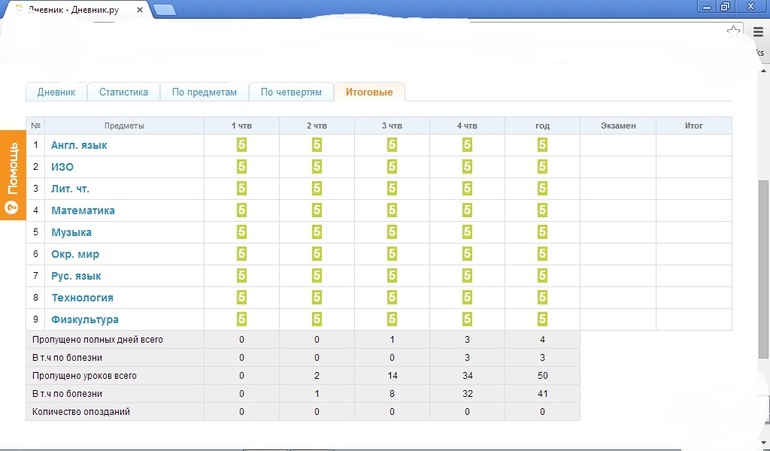Open the Технология subject link
Image resolution: width=770 pixels, height=451 pixels.
(x=82, y=298)
